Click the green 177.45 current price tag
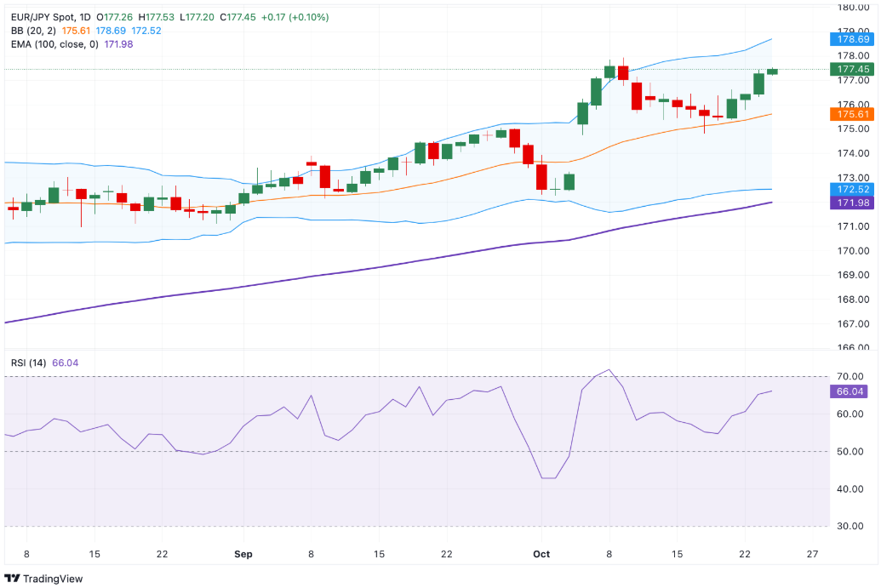The height and width of the screenshot is (588, 881). 854,69
